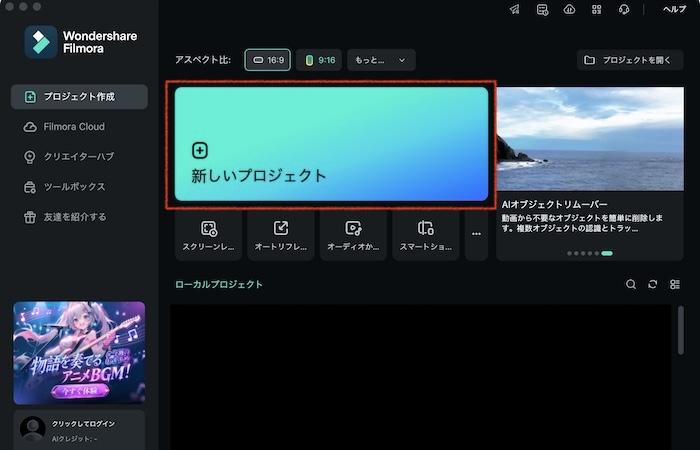Screen dimensions: 700x450
Task: Open the four-squares grid icon in top bar
Action: coord(597,10)
